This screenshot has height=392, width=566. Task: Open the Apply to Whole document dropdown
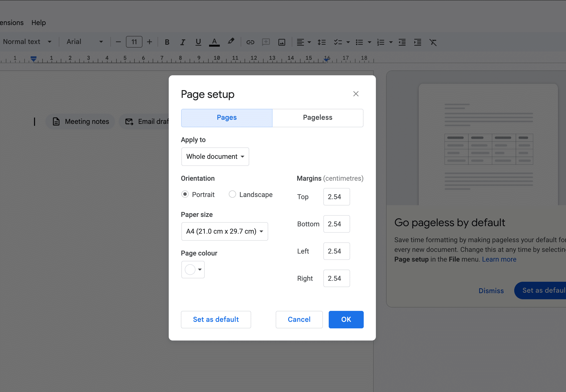tap(215, 156)
